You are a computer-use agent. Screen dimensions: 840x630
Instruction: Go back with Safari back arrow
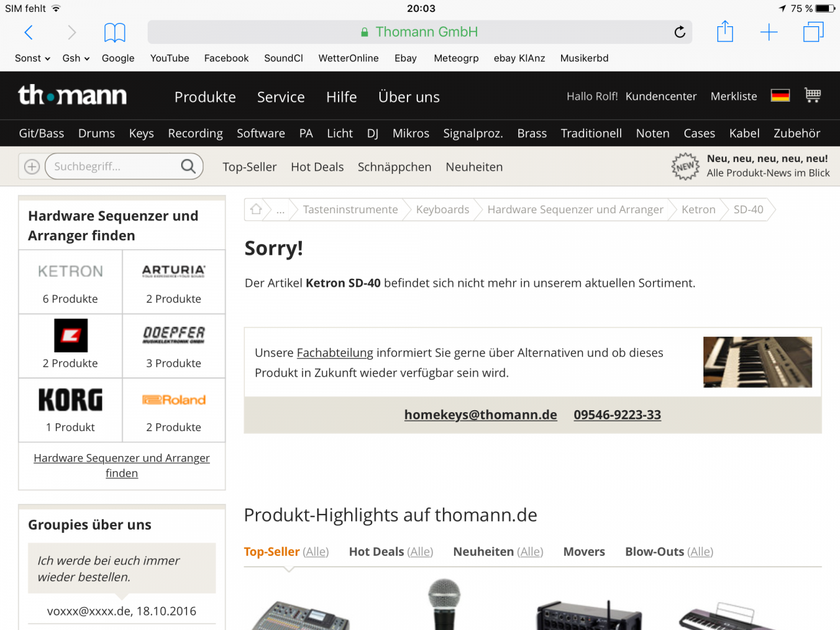[x=28, y=32]
